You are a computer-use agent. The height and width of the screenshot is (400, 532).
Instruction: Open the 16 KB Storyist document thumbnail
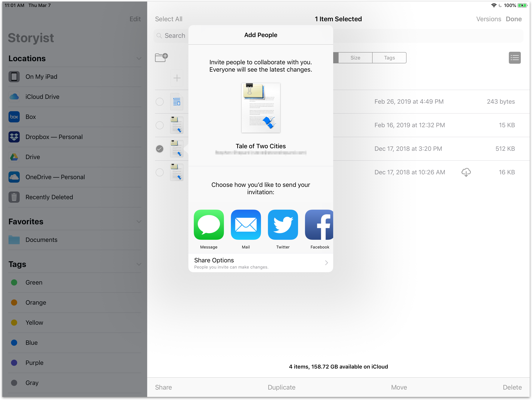click(177, 172)
